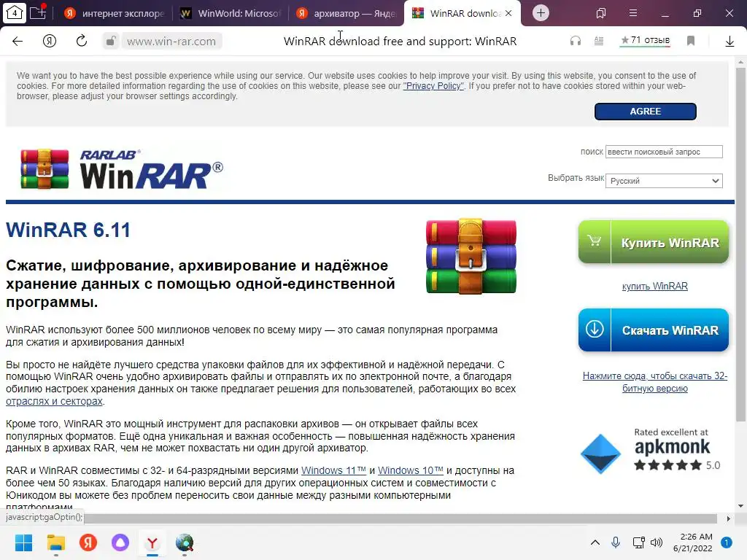Viewport: 747px width, 560px height.
Task: Click the WinRAR RARLAB logo
Action: click(x=122, y=169)
